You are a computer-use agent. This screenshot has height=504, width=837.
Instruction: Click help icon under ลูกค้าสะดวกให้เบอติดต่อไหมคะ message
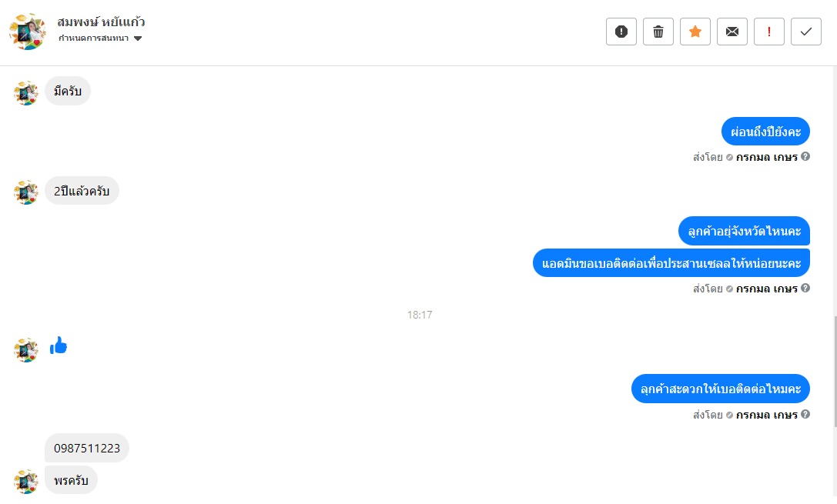(805, 414)
